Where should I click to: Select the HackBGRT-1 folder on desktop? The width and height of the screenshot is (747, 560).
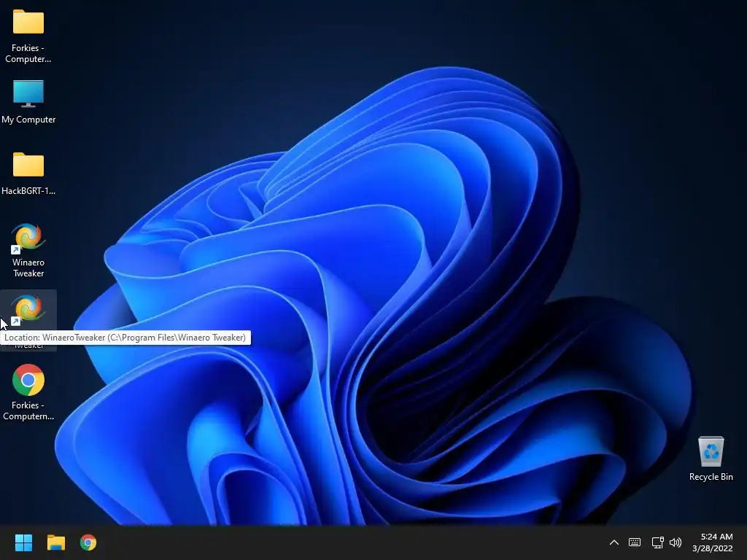(x=28, y=166)
